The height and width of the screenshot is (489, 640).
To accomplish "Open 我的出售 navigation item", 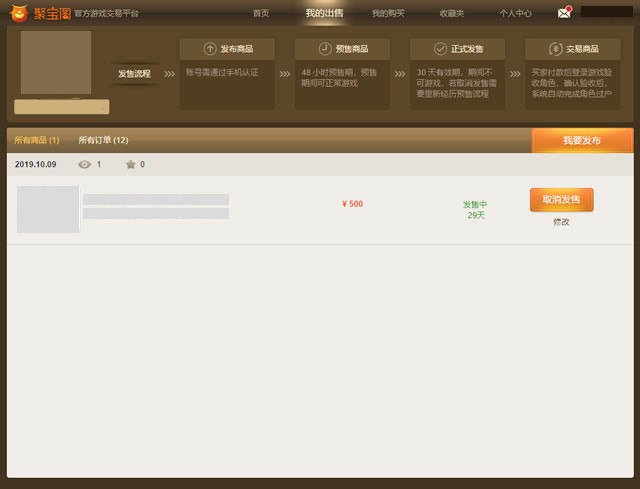I will tap(324, 13).
